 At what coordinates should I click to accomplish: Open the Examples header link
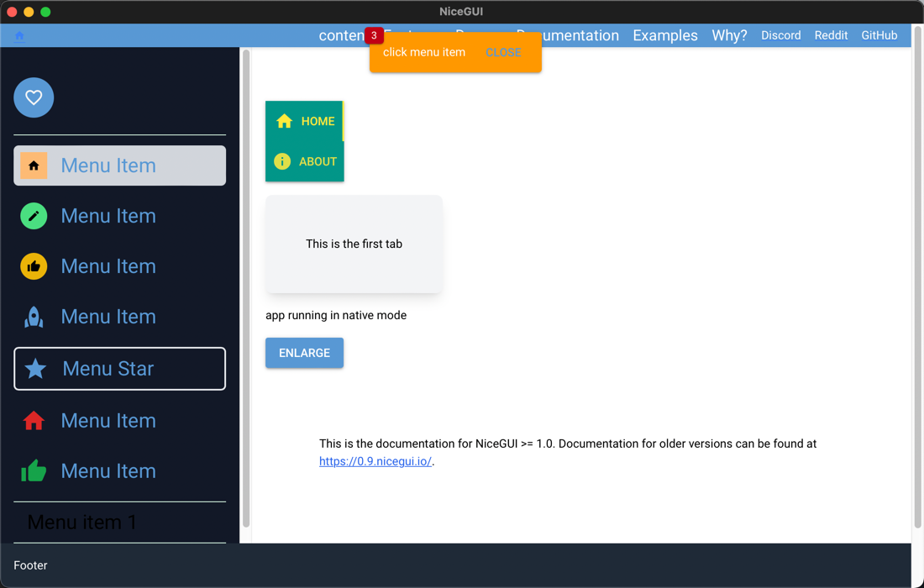(x=664, y=35)
